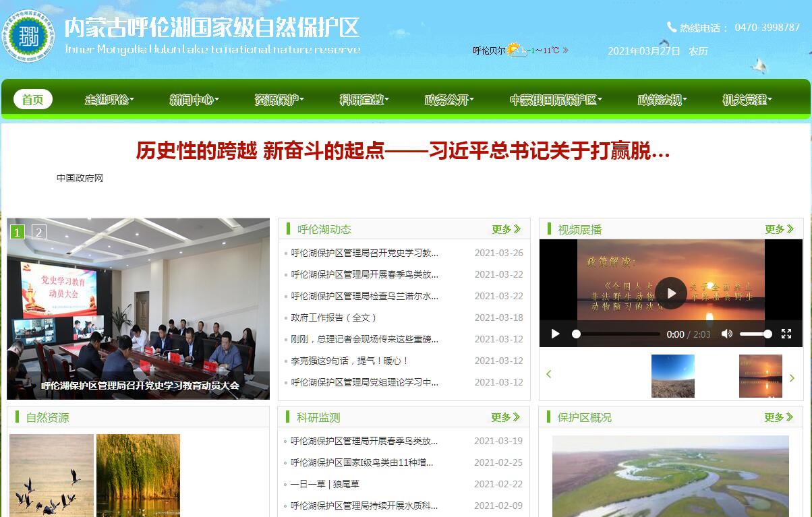This screenshot has width=812, height=517.
Task: Open 呼伦湖动态 item 春季鸟类放... dated 2021-03-22
Action: (x=365, y=274)
